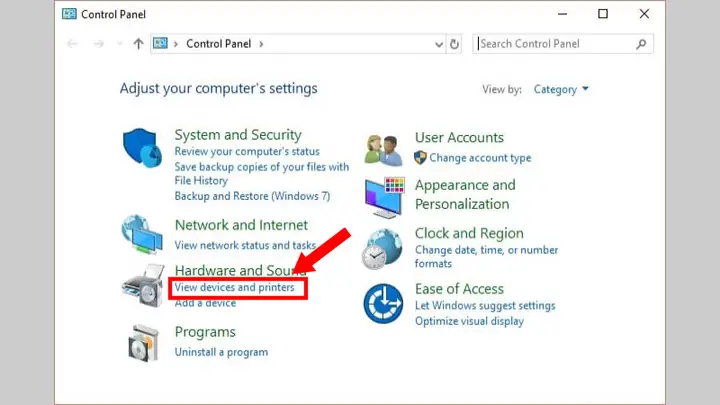Click Change account type link
Screen dimensions: 720x405
[x=480, y=158]
